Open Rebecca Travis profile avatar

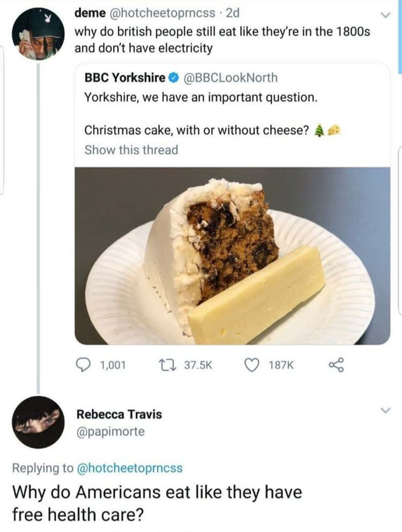pos(38,422)
